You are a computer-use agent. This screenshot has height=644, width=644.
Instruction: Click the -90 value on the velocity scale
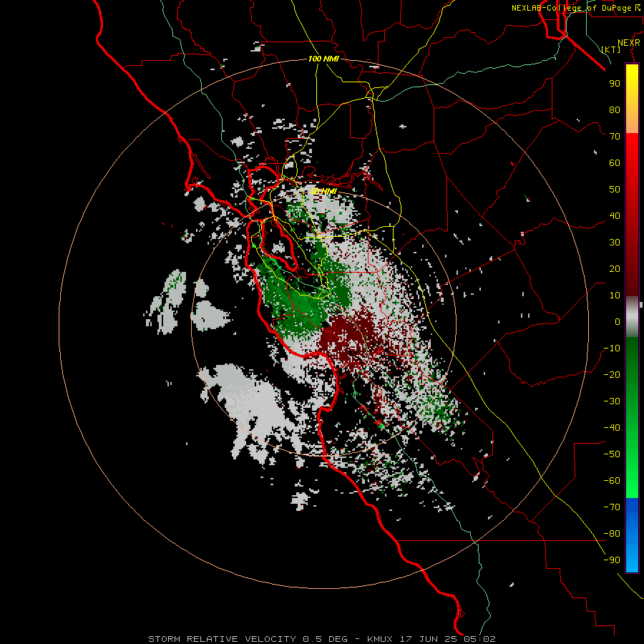[x=612, y=560]
